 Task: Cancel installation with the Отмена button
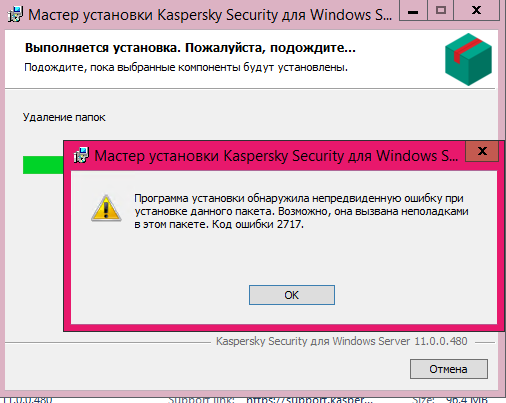pos(449,369)
